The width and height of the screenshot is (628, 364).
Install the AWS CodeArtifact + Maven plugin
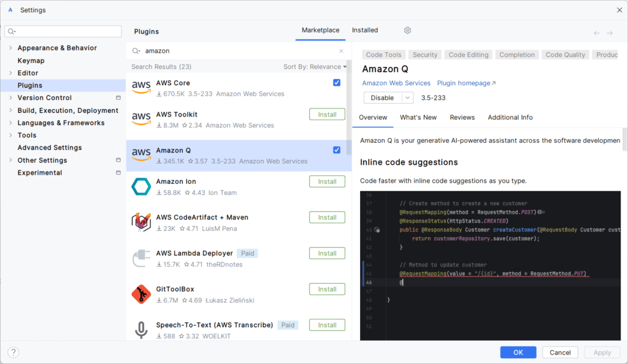pos(327,218)
